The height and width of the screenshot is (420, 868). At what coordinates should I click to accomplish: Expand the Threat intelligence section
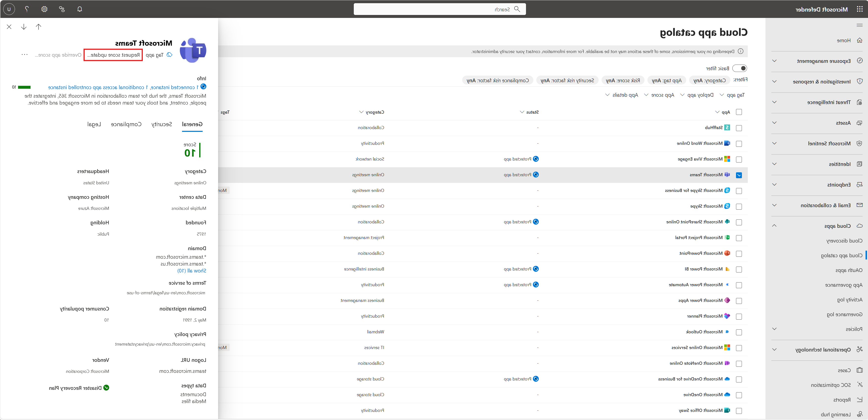tap(774, 102)
